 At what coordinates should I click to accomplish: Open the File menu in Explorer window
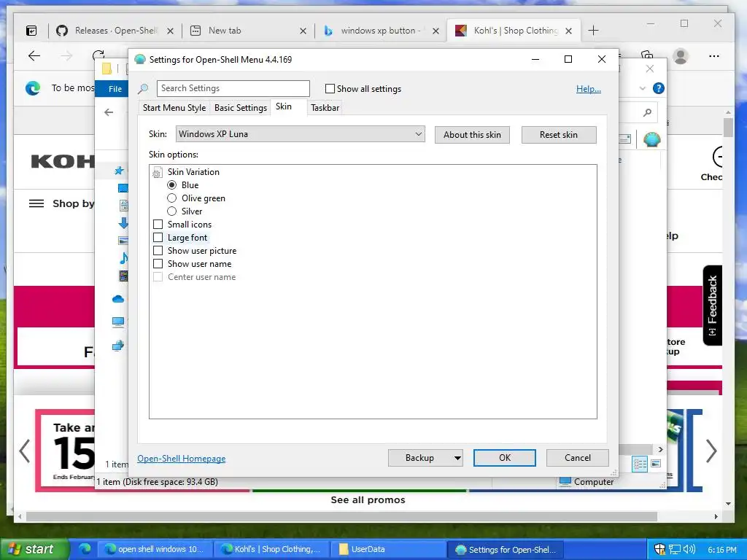point(115,89)
